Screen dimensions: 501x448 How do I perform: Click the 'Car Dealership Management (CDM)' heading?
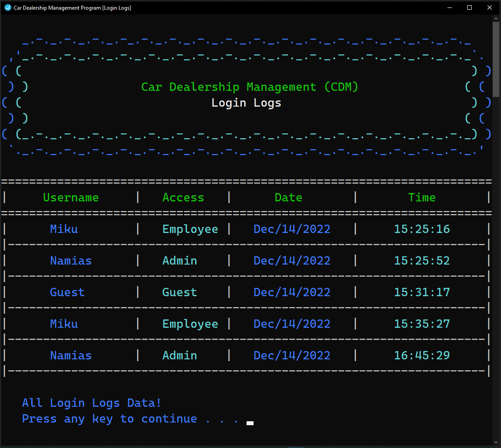pyautogui.click(x=250, y=87)
